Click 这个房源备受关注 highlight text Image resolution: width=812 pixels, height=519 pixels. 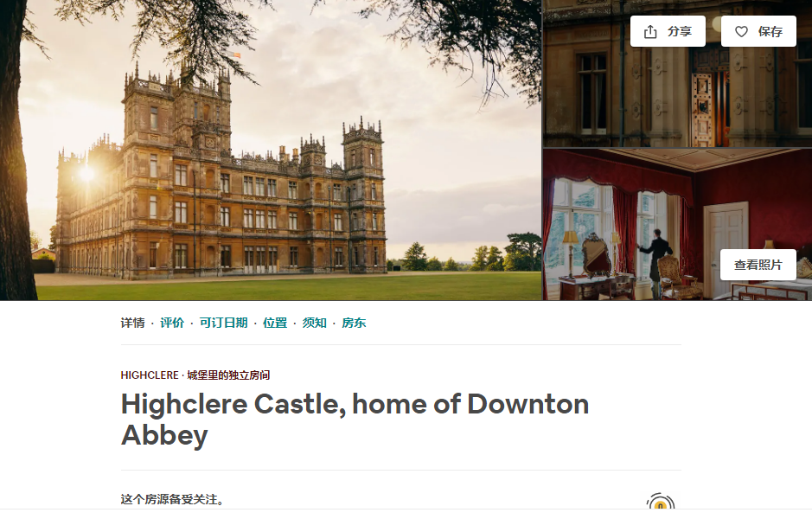tap(172, 499)
